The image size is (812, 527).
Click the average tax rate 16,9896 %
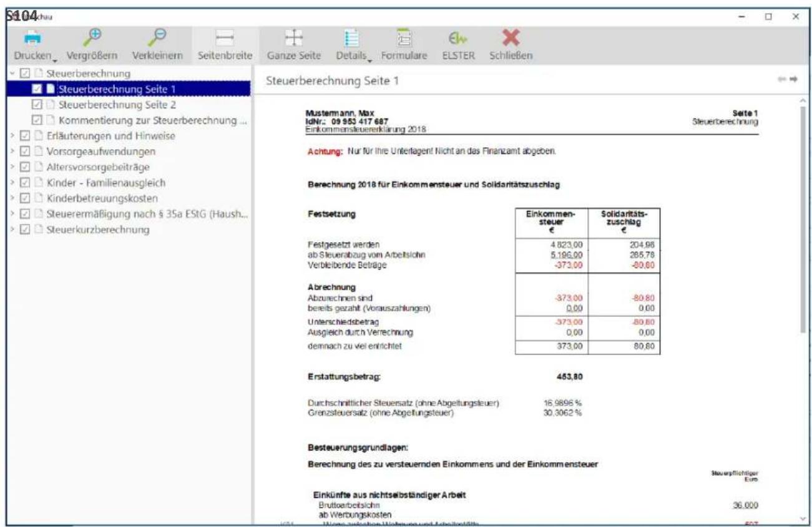[564, 404]
